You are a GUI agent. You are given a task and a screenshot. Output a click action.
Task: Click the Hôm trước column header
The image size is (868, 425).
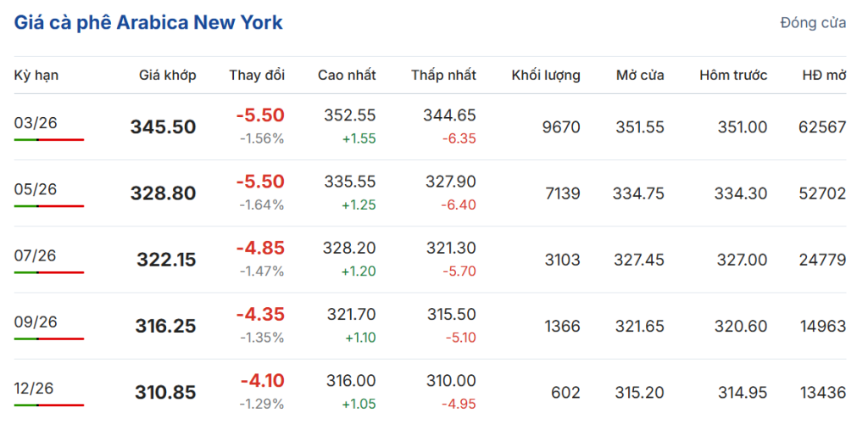pos(733,75)
